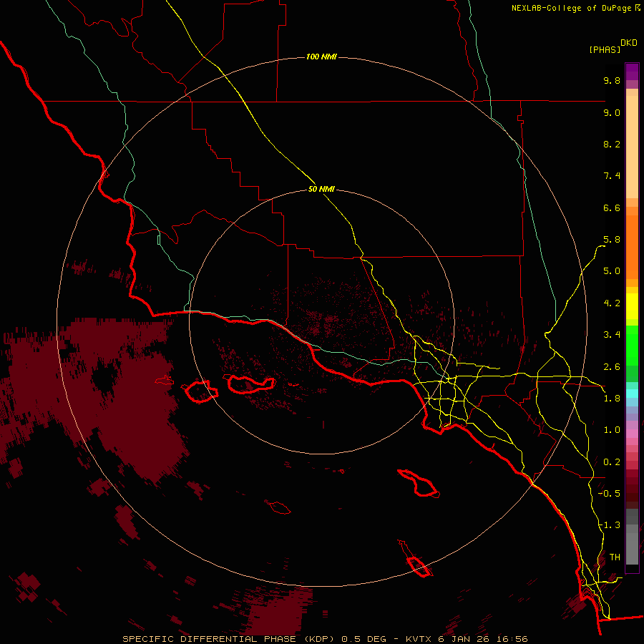Select the -1.3 legend value

(x=609, y=525)
